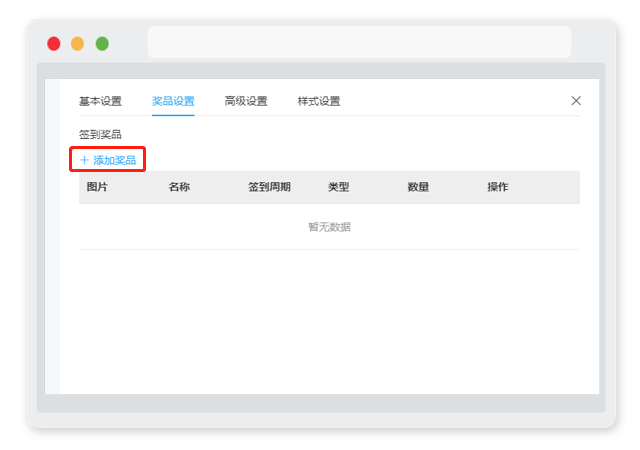The height and width of the screenshot is (450, 640).
Task: Select the 奖品设置 tab
Action: (173, 101)
